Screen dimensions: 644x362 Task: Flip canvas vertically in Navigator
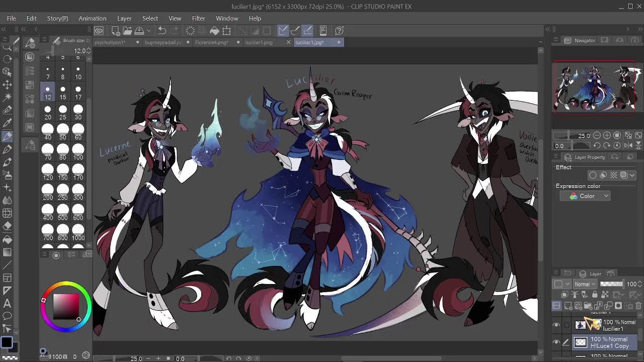point(638,145)
